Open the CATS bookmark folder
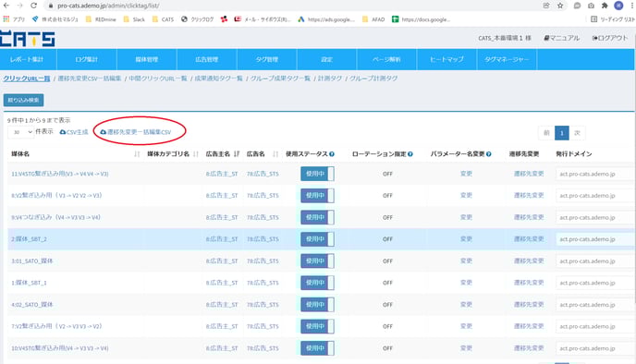The image size is (636, 364). (163, 19)
